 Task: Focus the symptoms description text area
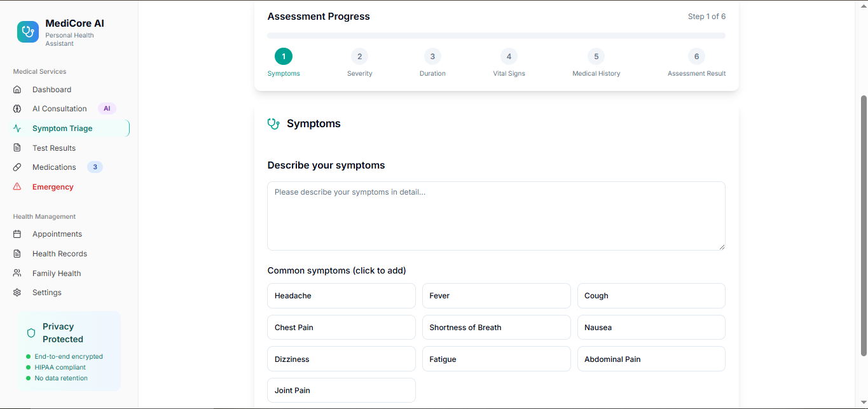tap(496, 216)
